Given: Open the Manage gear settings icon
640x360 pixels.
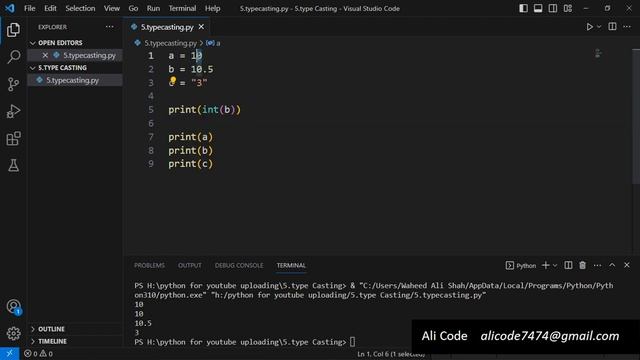Looking at the screenshot, I should (13, 333).
